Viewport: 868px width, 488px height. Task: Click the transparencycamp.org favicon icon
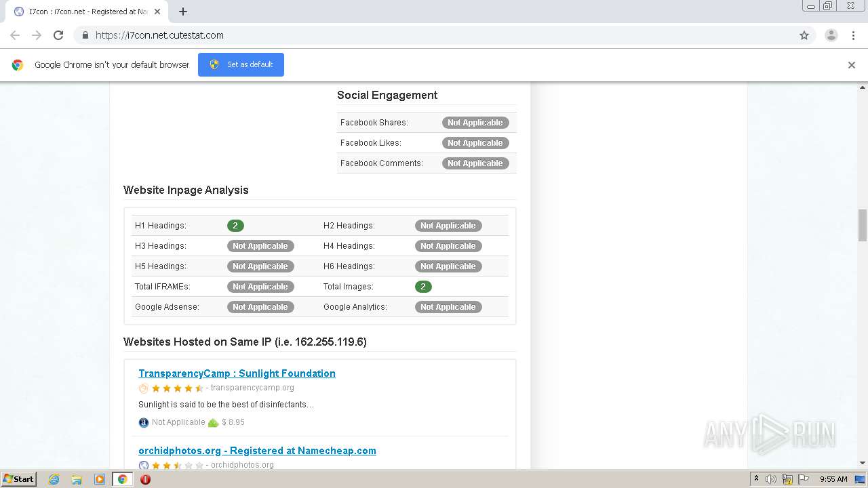(143, 388)
